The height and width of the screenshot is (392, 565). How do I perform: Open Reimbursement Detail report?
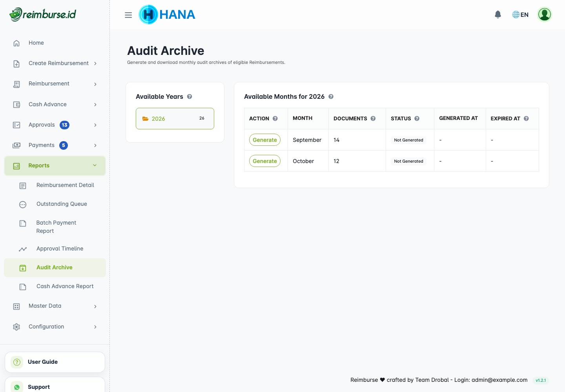pyautogui.click(x=55, y=185)
